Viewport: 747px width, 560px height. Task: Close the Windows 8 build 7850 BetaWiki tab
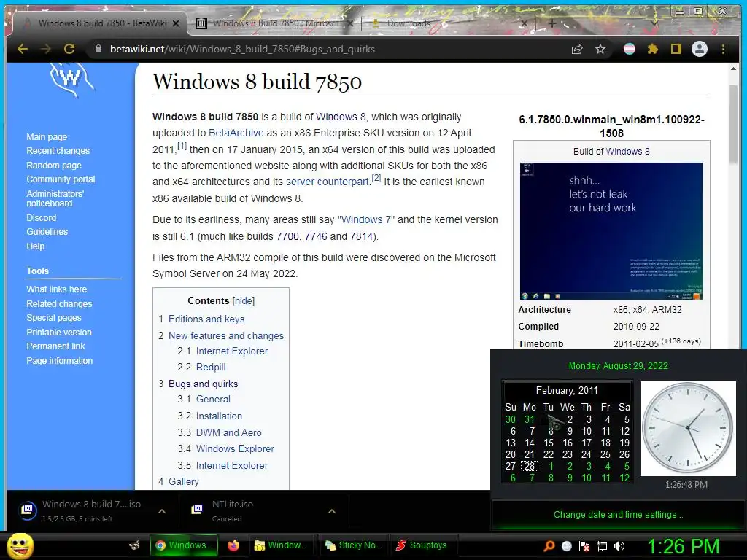[x=176, y=23]
